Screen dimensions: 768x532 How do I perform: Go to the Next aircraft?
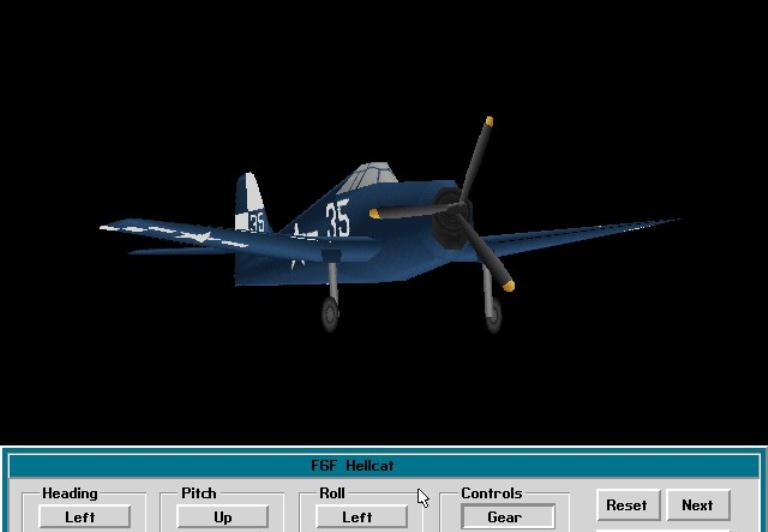697,505
